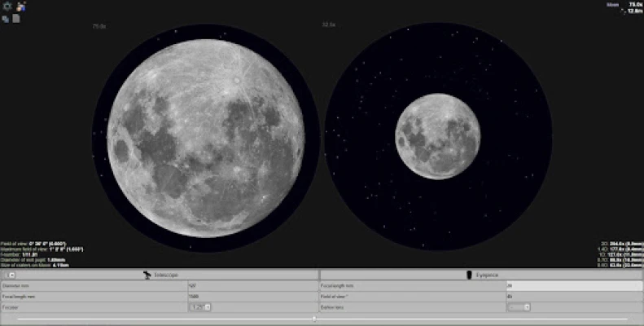
Task: Click the gray document page icon
Action: click(16, 18)
